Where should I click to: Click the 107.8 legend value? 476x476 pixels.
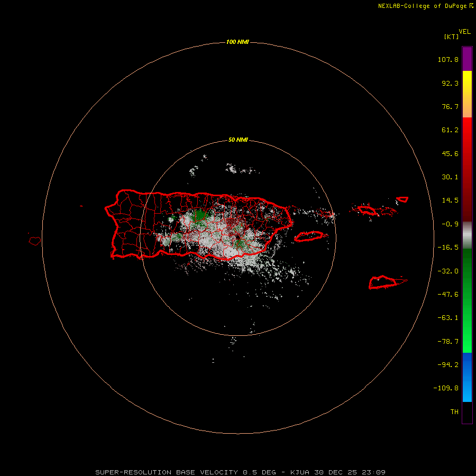pos(448,59)
